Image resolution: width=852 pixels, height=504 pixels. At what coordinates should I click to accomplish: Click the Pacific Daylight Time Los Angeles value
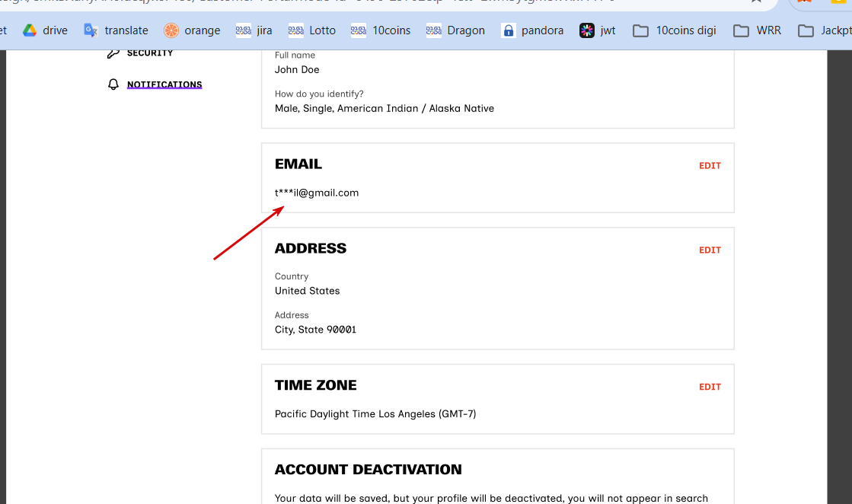[375, 414]
